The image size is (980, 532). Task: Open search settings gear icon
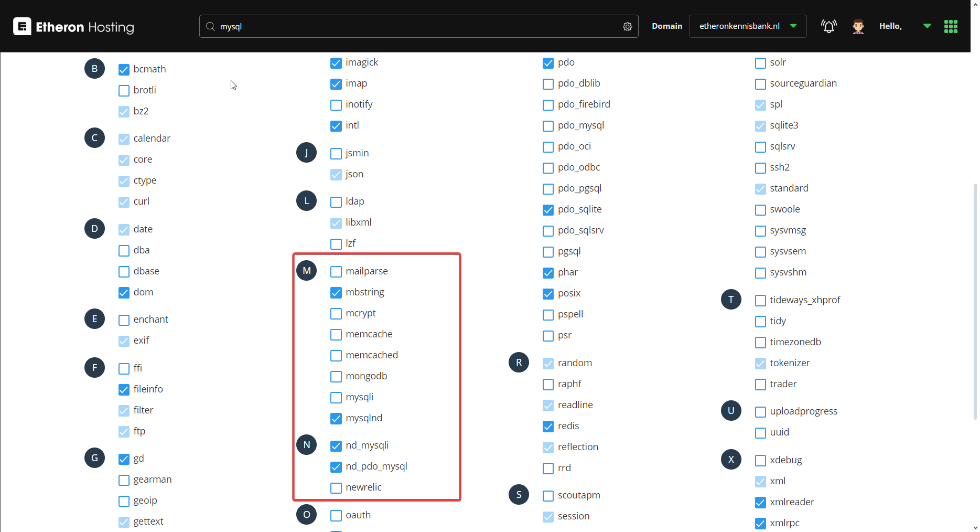tap(627, 27)
